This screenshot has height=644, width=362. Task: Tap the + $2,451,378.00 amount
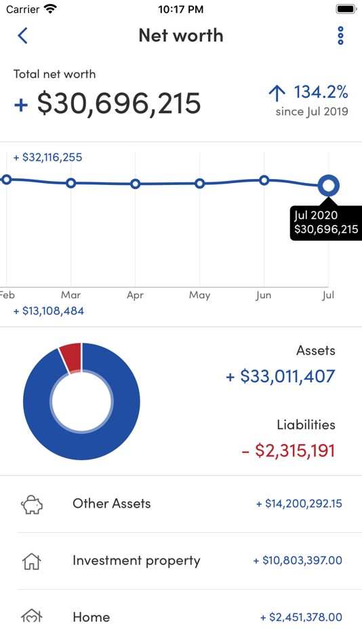pyautogui.click(x=301, y=617)
